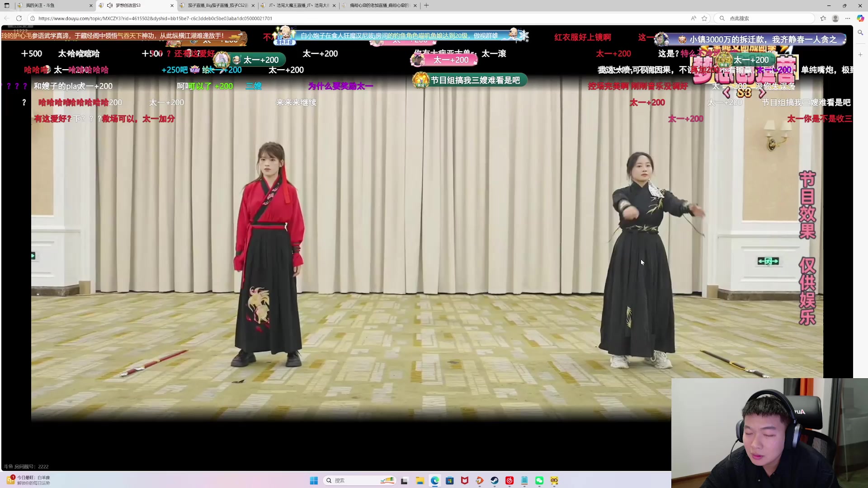Close the 梦想创造营S3 tab

point(172,5)
